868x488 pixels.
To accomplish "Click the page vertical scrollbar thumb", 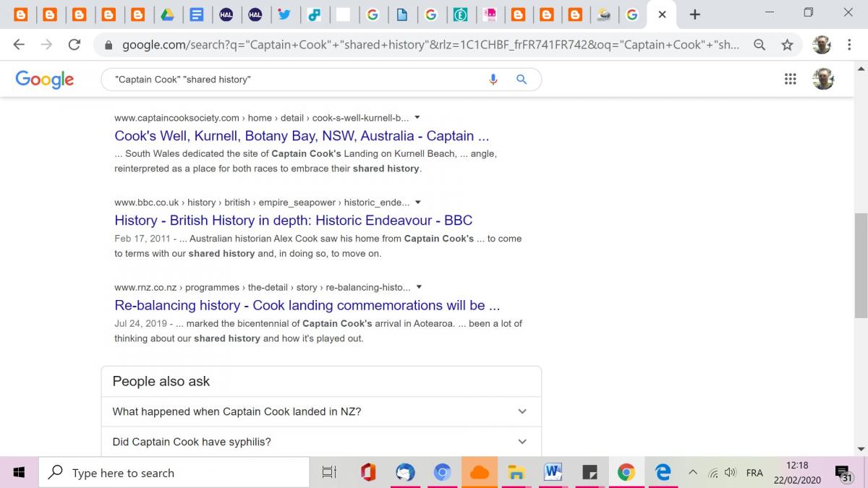I will pos(861,265).
